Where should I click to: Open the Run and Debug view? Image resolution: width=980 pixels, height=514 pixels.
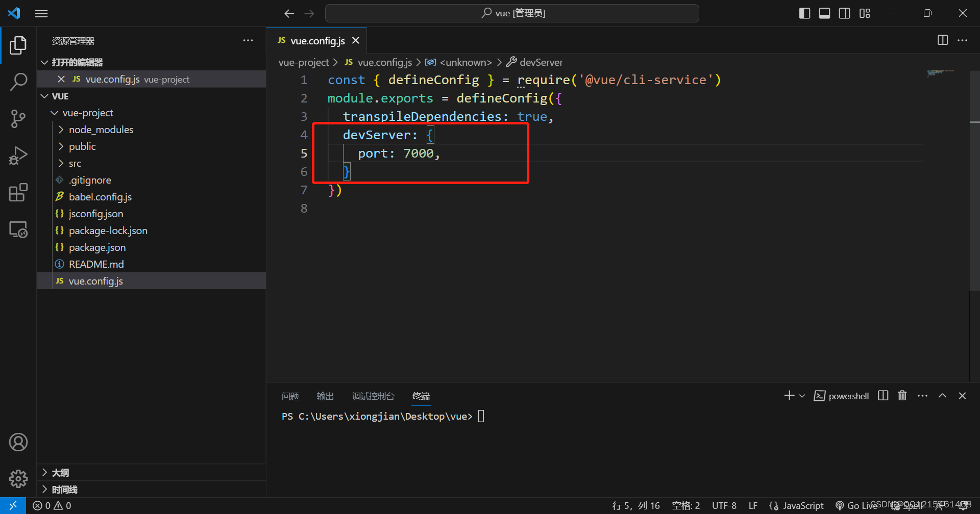(x=18, y=156)
